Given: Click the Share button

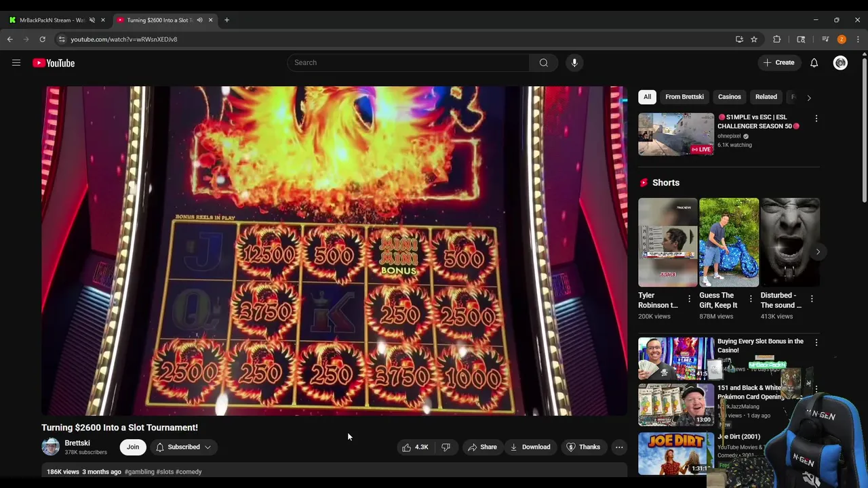Looking at the screenshot, I should tap(482, 447).
